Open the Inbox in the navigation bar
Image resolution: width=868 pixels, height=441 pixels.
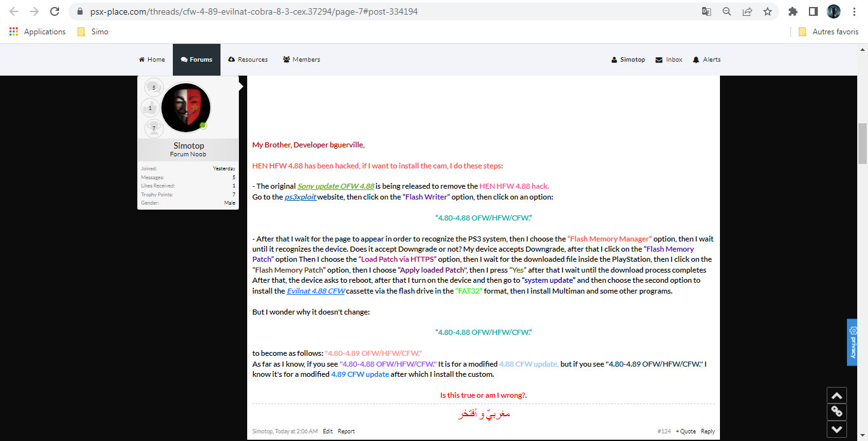(668, 60)
